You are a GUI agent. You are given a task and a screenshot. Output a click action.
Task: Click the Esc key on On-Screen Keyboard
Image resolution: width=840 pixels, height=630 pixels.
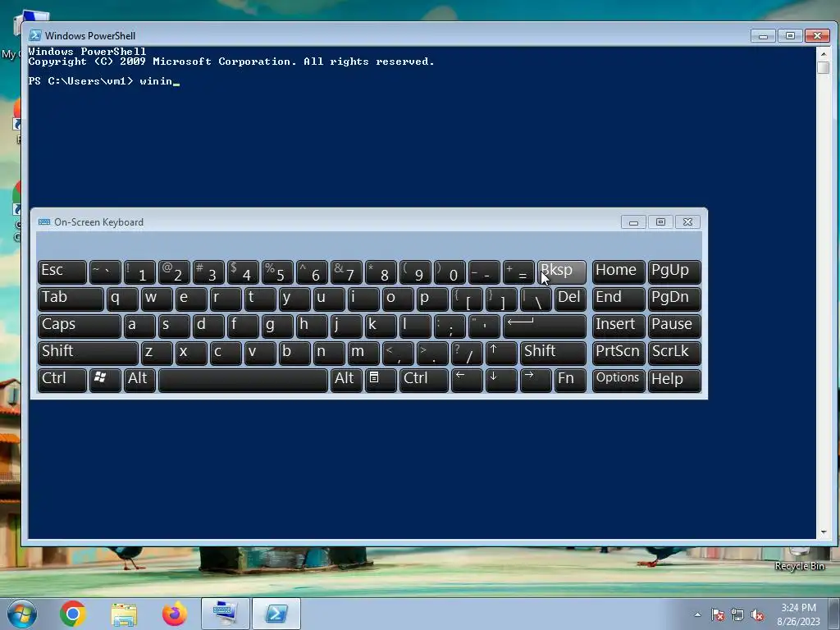pos(62,272)
